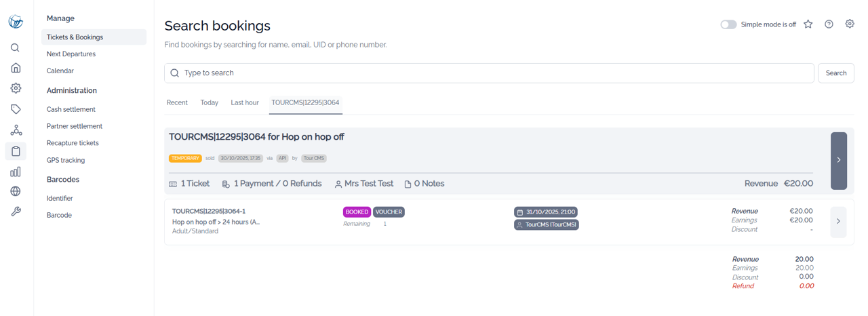Open the wrench tools sidebar icon
868x316 pixels.
pyautogui.click(x=16, y=212)
